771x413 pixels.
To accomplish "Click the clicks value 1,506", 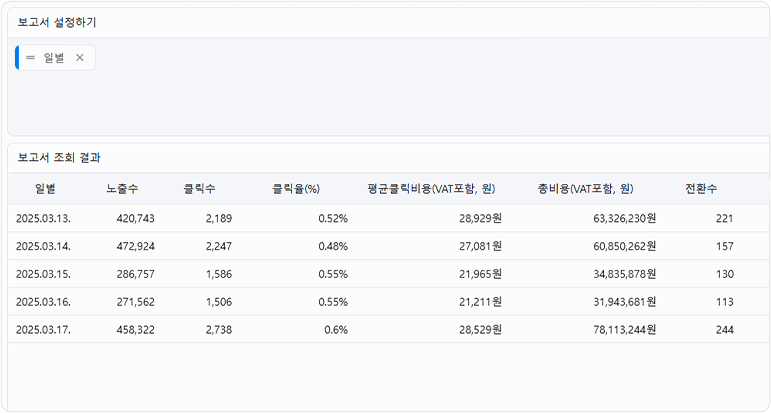I will [219, 302].
